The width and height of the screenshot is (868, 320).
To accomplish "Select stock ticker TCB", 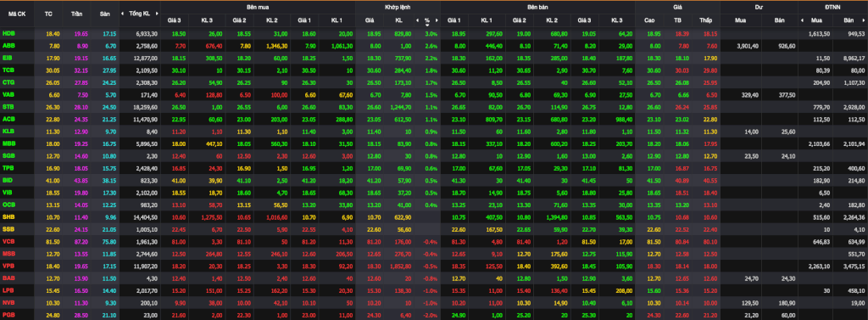I will [8, 70].
